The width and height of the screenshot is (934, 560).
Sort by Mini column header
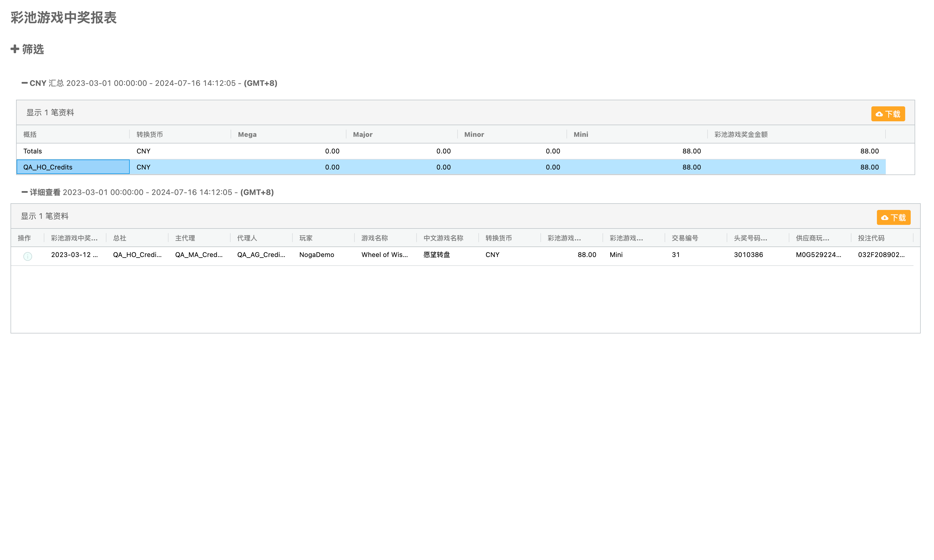(581, 134)
